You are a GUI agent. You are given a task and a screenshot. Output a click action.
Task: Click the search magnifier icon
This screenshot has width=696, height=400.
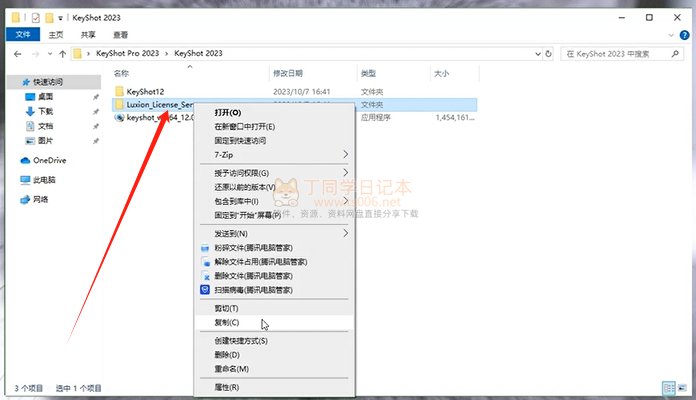click(x=675, y=54)
